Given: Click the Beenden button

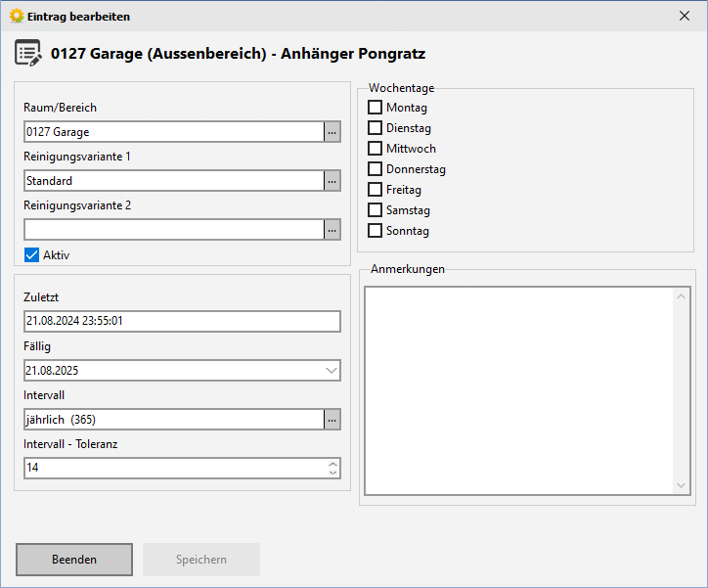Looking at the screenshot, I should pos(74,560).
